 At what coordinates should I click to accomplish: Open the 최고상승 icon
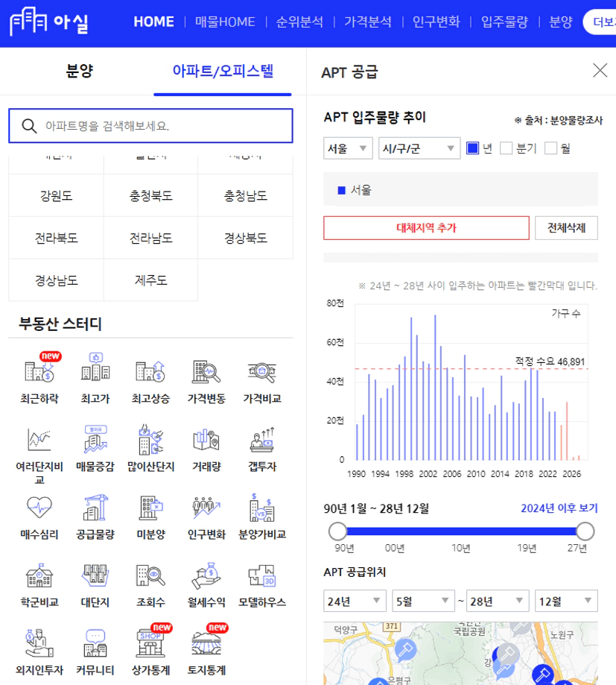[x=150, y=371]
